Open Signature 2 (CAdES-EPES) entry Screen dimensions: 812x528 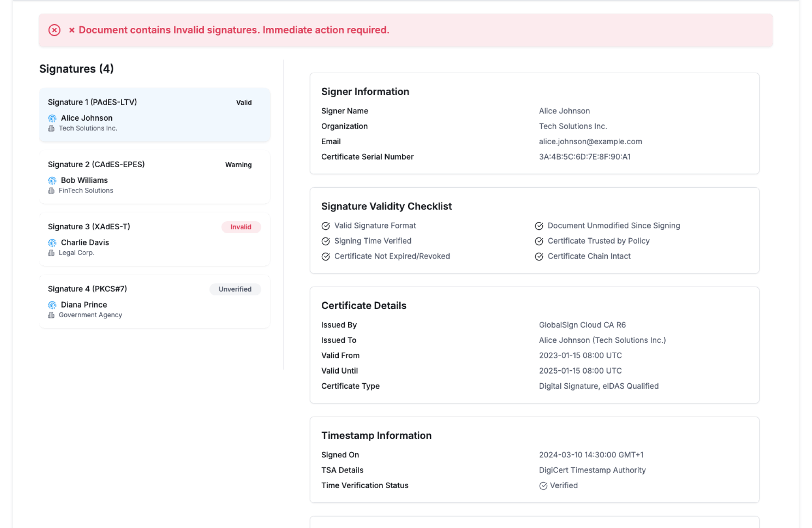(154, 176)
